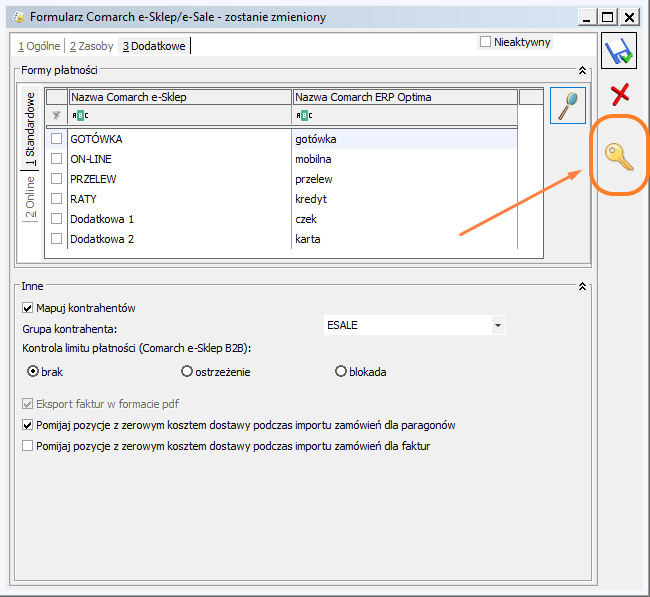
Task: Click the karta cell
Action: 405,239
